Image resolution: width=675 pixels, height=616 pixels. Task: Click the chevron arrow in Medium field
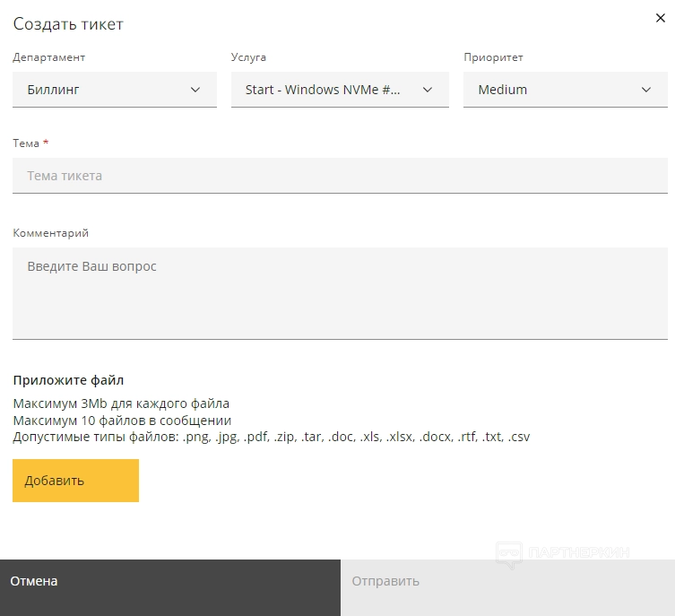647,90
